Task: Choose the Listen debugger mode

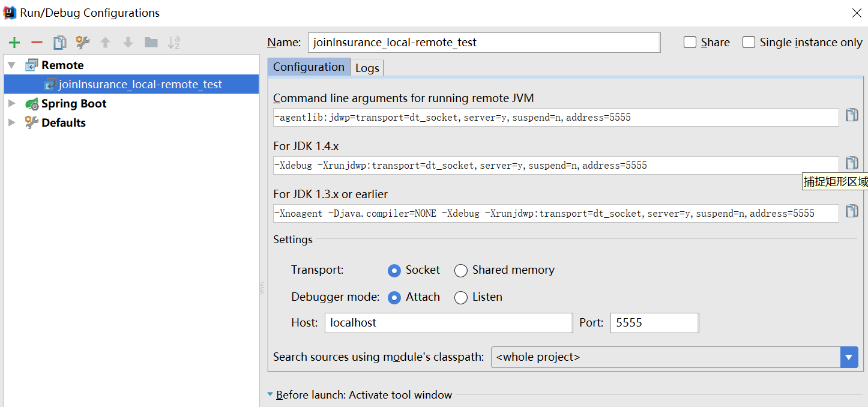Action: point(461,298)
